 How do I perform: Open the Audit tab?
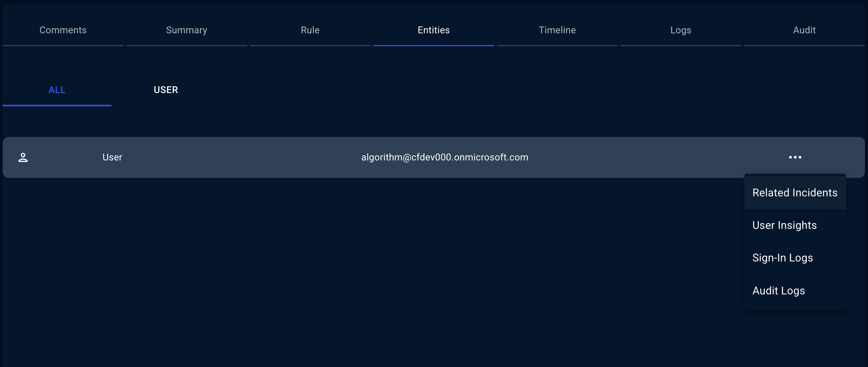coord(804,30)
